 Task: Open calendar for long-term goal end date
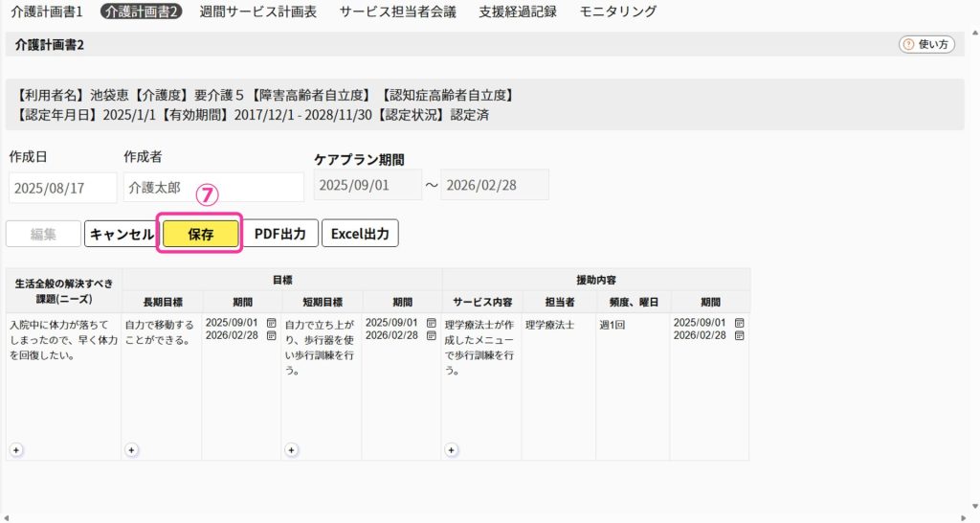[x=271, y=335]
